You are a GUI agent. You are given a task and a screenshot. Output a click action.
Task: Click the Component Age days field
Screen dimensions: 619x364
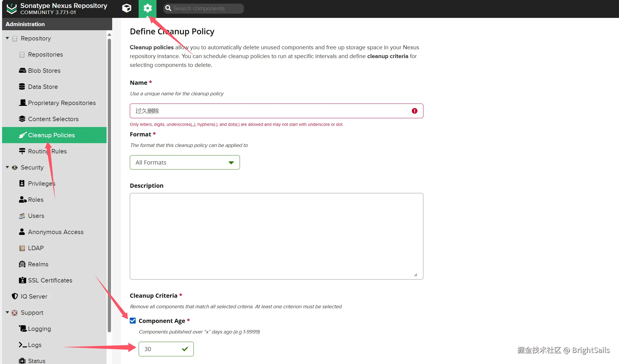(x=166, y=349)
